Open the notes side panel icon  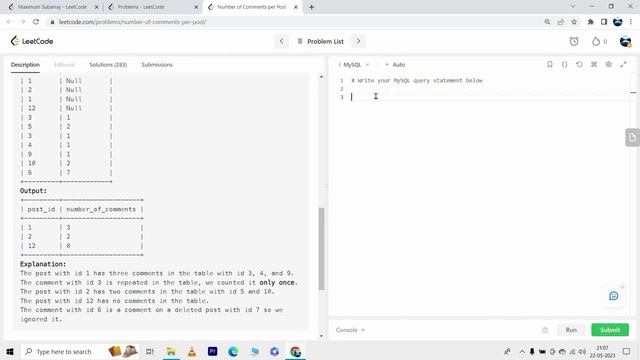pos(632,138)
